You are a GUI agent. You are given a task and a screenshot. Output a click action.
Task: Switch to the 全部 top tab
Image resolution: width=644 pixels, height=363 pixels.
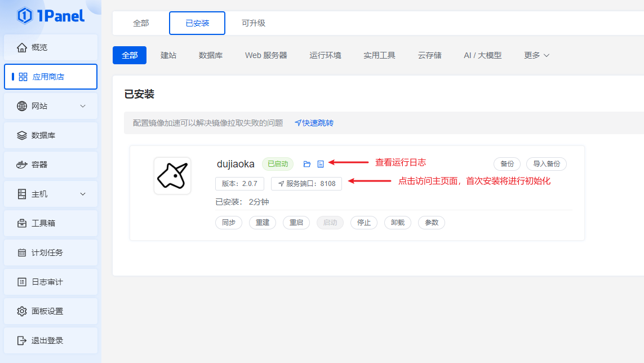[x=141, y=23]
